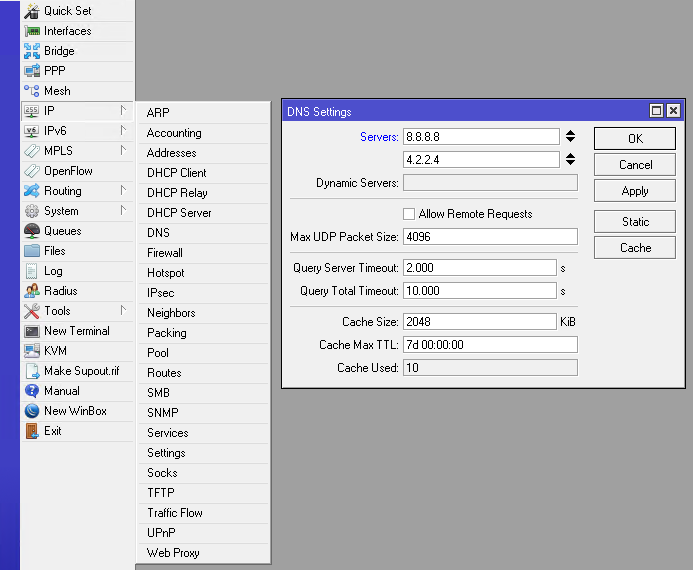Open Firewall from the IP submenu
693x570 pixels.
click(203, 253)
